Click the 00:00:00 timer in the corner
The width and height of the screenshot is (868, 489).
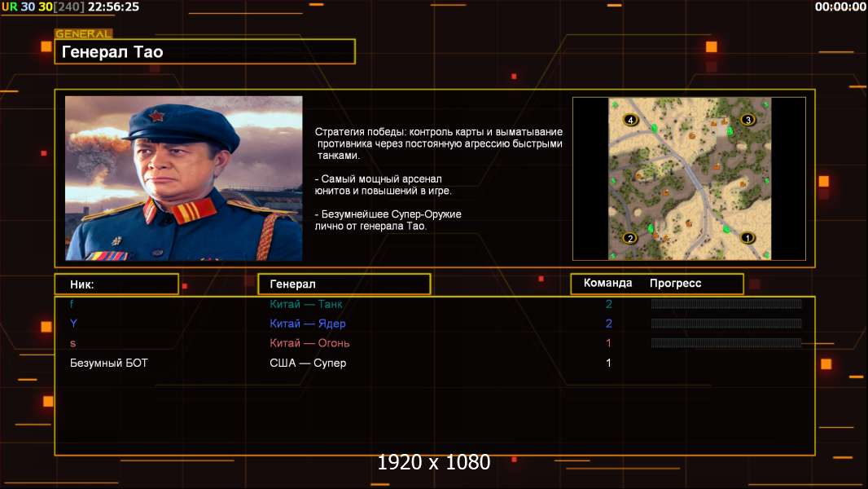(840, 7)
